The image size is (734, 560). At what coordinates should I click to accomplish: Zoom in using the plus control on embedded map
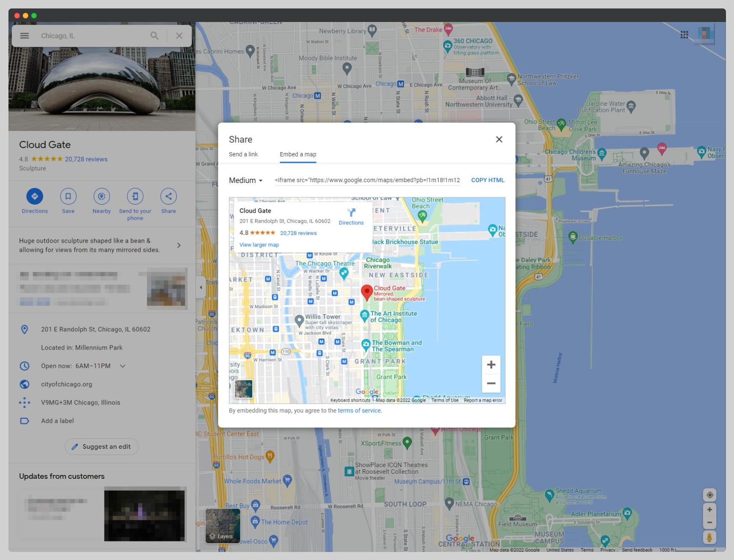491,364
